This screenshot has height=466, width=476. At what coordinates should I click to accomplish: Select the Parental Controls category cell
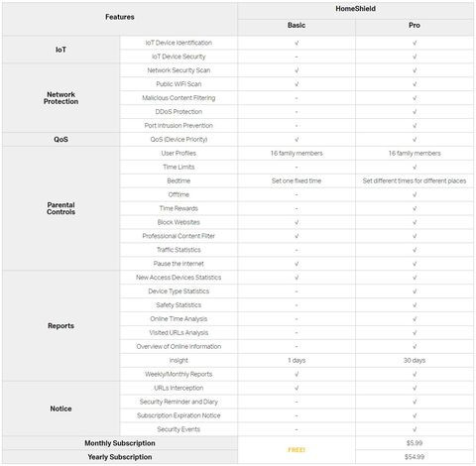click(60, 208)
